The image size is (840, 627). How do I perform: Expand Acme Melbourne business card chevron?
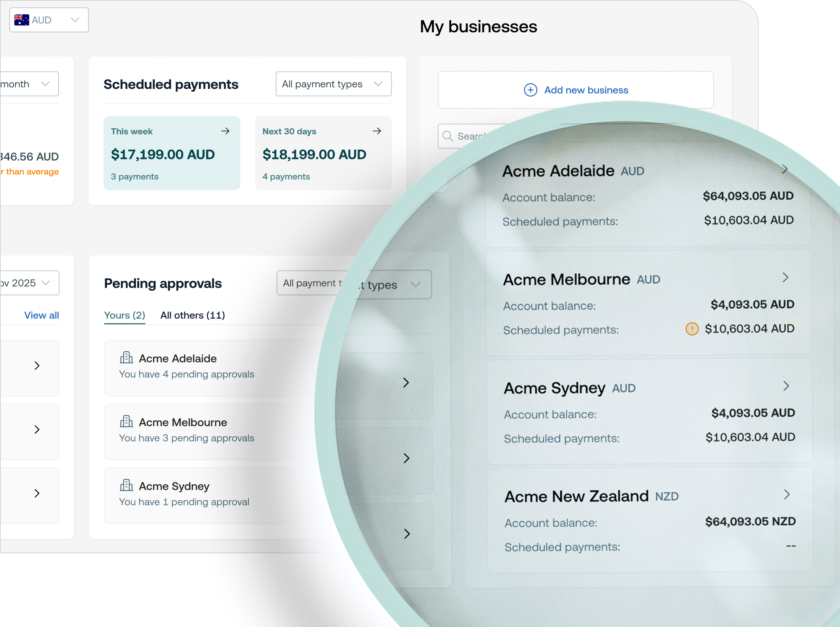pyautogui.click(x=785, y=278)
